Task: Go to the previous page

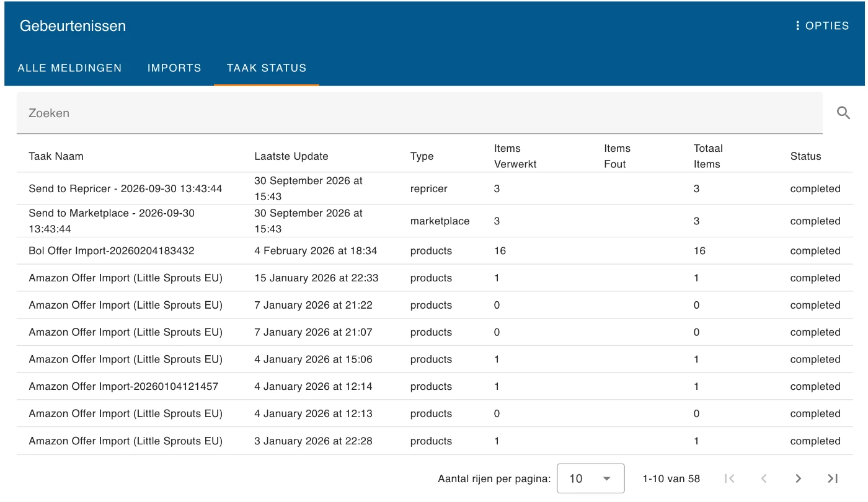Action: click(x=764, y=478)
